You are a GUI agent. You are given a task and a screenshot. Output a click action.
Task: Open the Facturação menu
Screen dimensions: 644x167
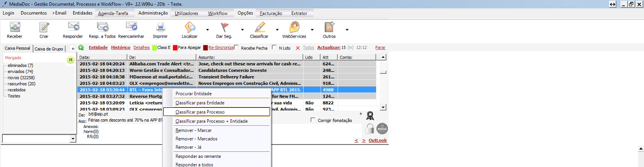[270, 13]
